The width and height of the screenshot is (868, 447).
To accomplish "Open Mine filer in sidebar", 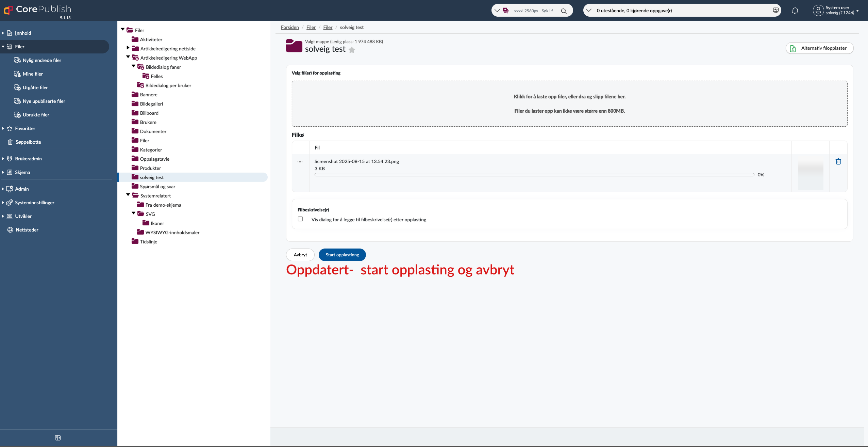I will coord(33,74).
